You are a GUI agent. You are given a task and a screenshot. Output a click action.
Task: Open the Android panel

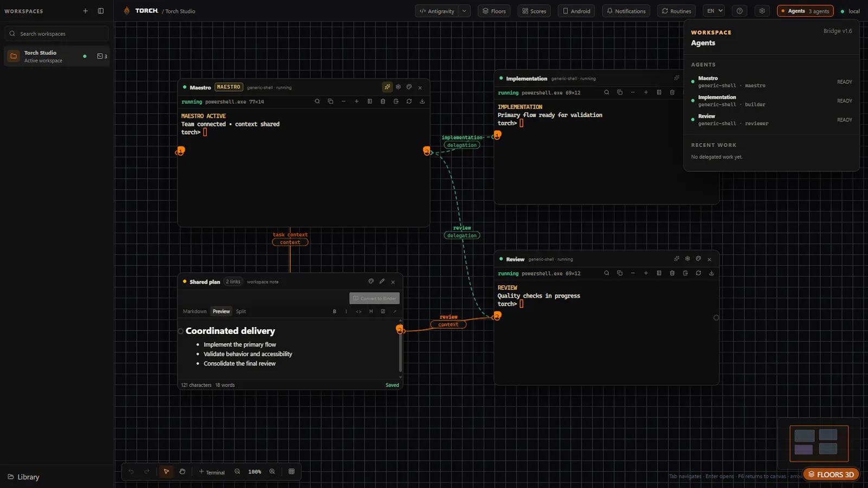click(x=576, y=11)
